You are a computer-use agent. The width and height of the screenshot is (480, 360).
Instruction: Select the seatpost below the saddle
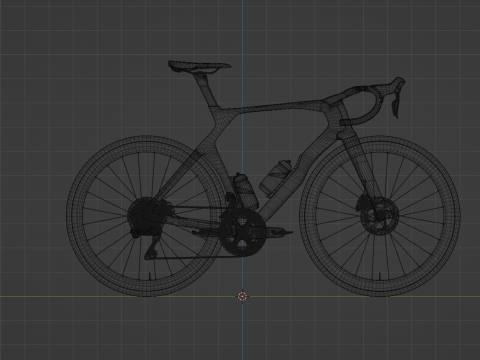tap(207, 90)
